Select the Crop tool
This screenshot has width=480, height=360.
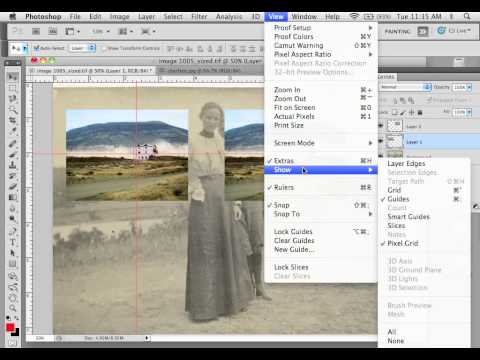coord(13,120)
